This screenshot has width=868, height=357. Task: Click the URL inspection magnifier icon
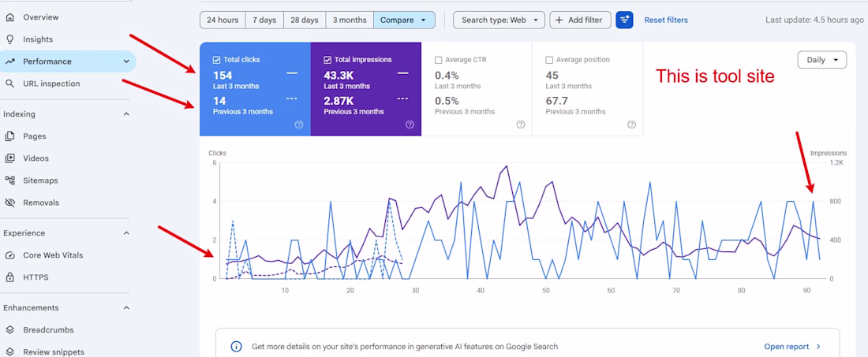click(9, 84)
